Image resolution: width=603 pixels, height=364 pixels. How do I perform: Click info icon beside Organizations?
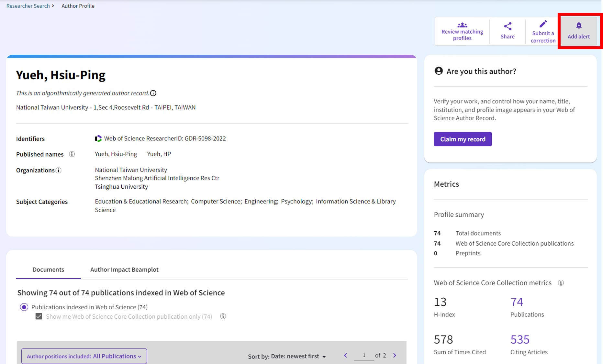[59, 171]
